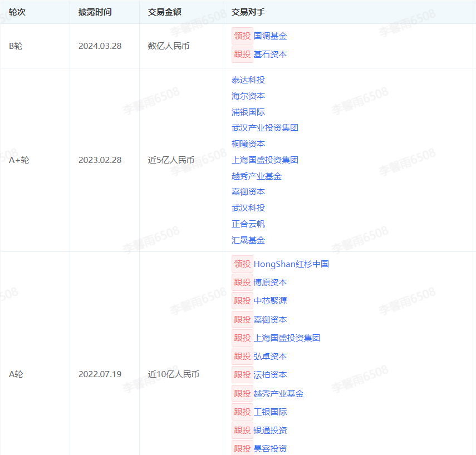Image resolution: width=476 pixels, height=455 pixels.
Task: Click the 跟投 tag beside 银通投资
Action: 242,431
